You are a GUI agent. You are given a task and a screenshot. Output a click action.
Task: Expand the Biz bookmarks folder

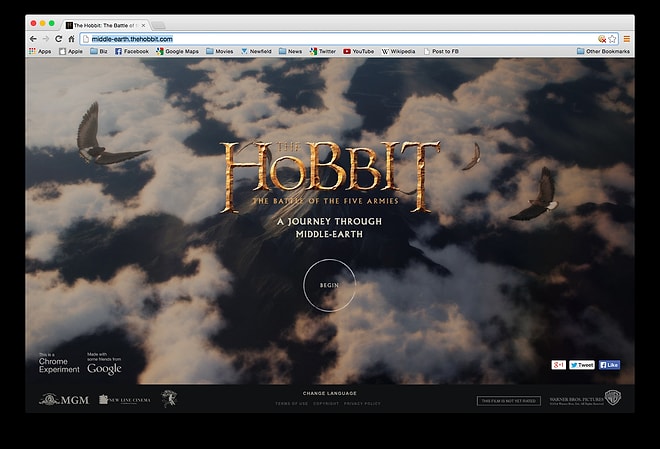pos(98,51)
